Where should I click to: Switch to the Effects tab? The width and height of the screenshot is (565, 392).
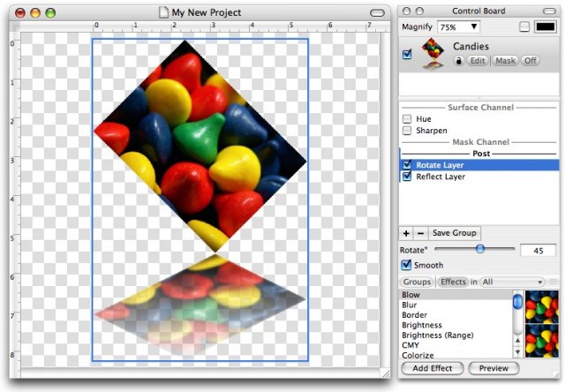453,282
